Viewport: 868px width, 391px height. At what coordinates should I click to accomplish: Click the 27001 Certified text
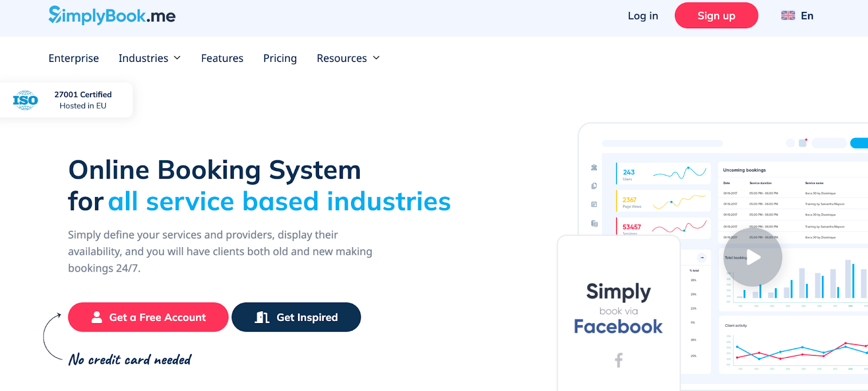click(83, 94)
